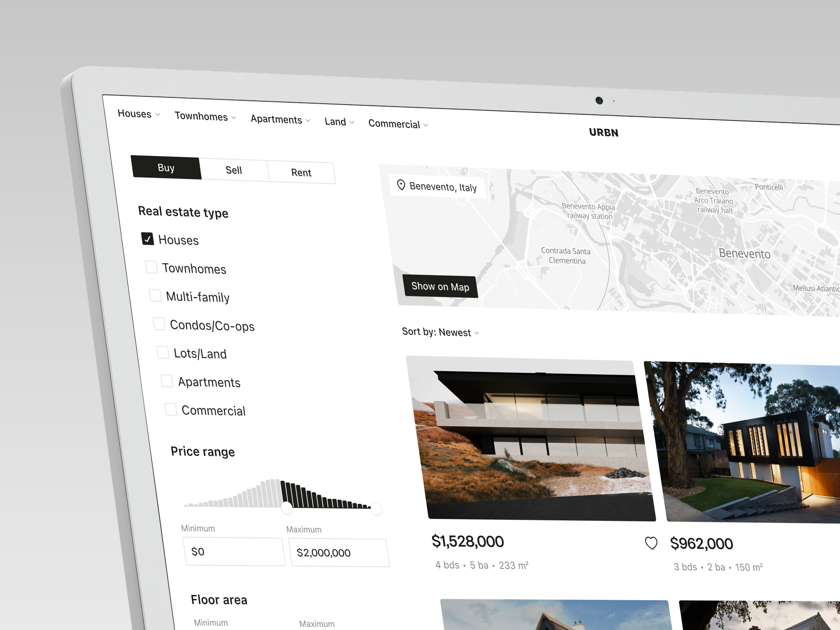
Task: Expand the Apartments navigation dropdown
Action: pyautogui.click(x=281, y=120)
